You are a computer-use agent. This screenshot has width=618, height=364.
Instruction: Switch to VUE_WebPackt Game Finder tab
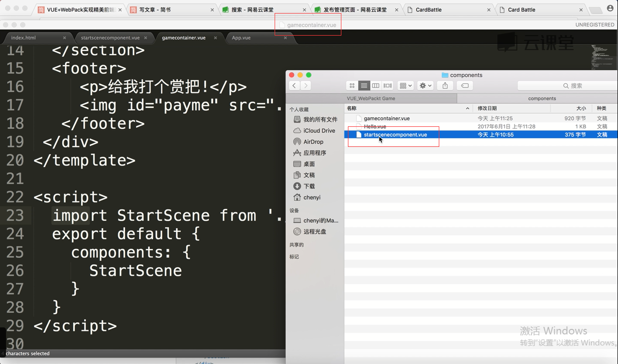point(371,98)
